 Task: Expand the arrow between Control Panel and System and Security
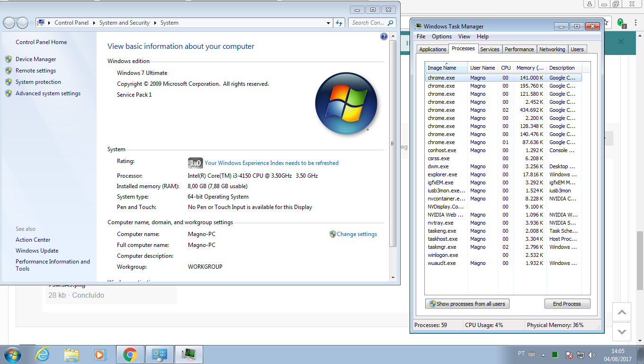pos(94,23)
